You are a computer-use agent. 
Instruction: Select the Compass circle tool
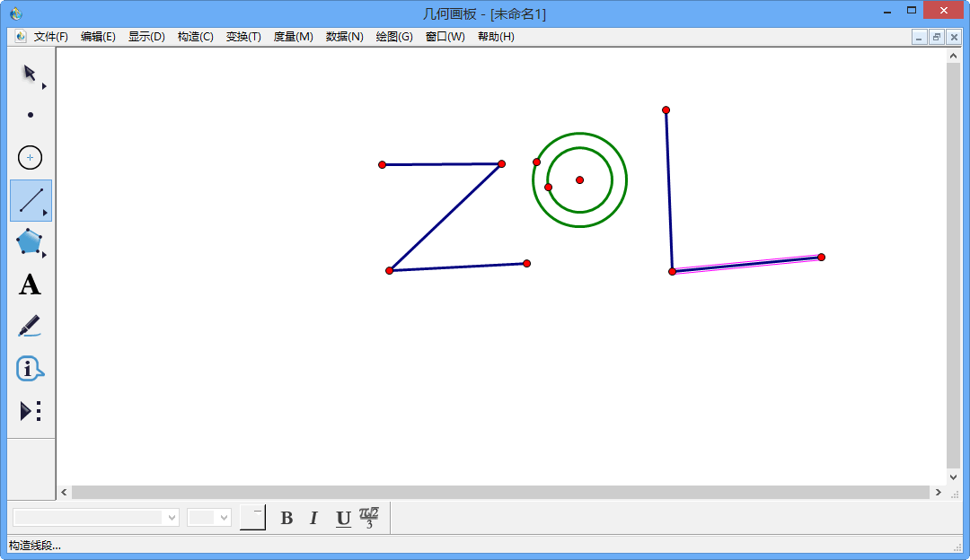coord(31,157)
